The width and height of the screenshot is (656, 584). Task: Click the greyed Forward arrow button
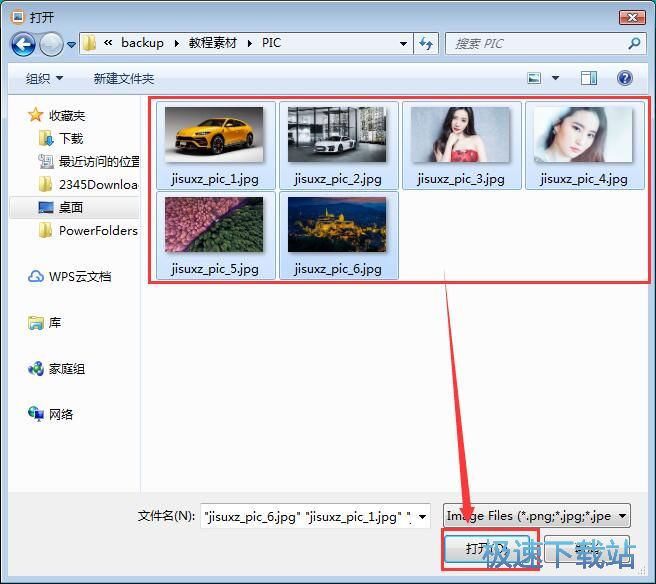(51, 44)
